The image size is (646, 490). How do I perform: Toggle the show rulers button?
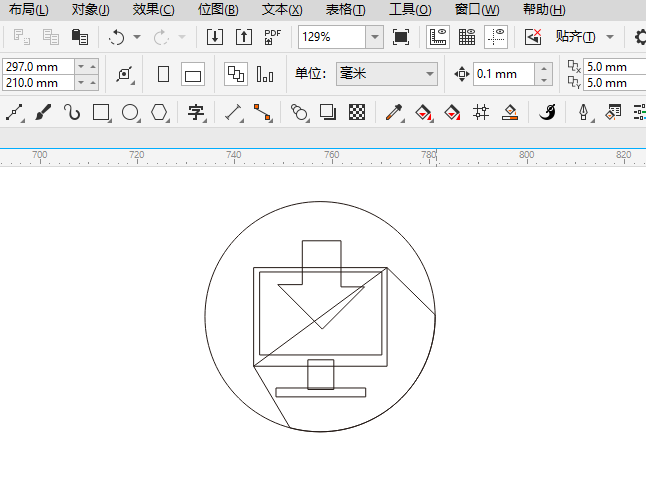[x=438, y=37]
